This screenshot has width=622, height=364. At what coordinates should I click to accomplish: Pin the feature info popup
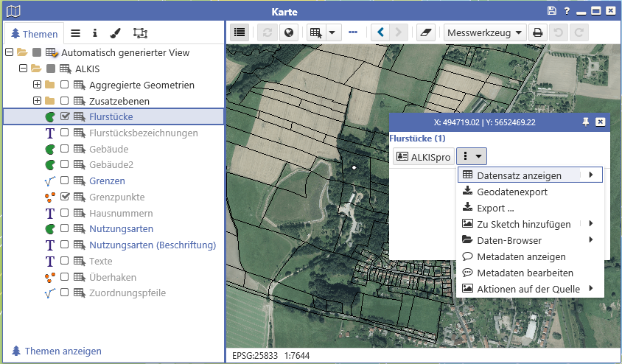coord(587,122)
